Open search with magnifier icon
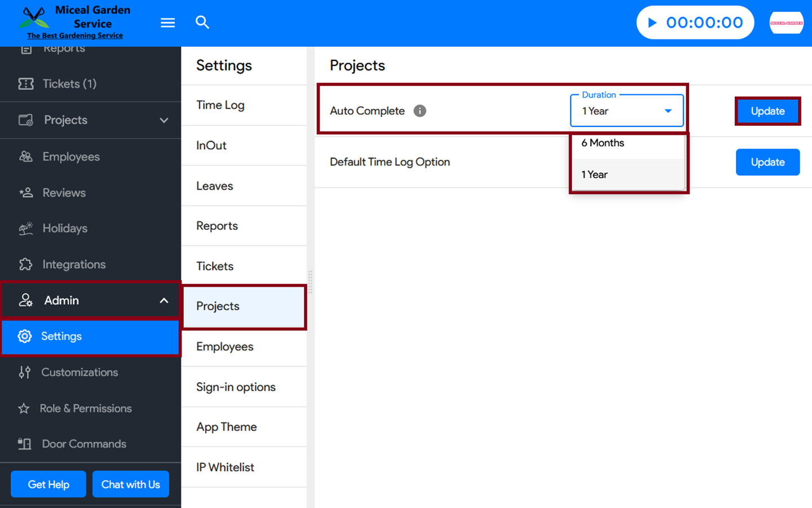 202,23
